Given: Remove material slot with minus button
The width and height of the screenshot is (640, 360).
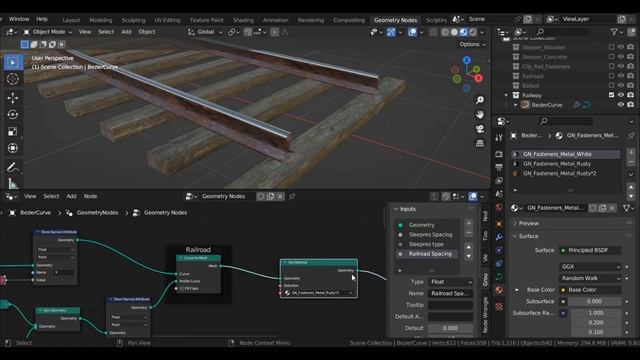Looking at the screenshot, I should point(631,162).
